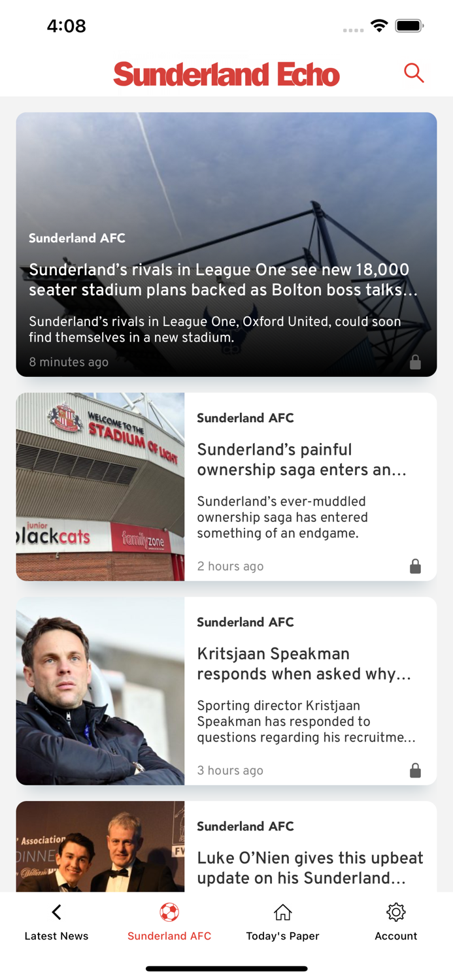This screenshot has height=980, width=453.
Task: Click the Stadium of Light entrance thumbnail
Action: (x=100, y=486)
